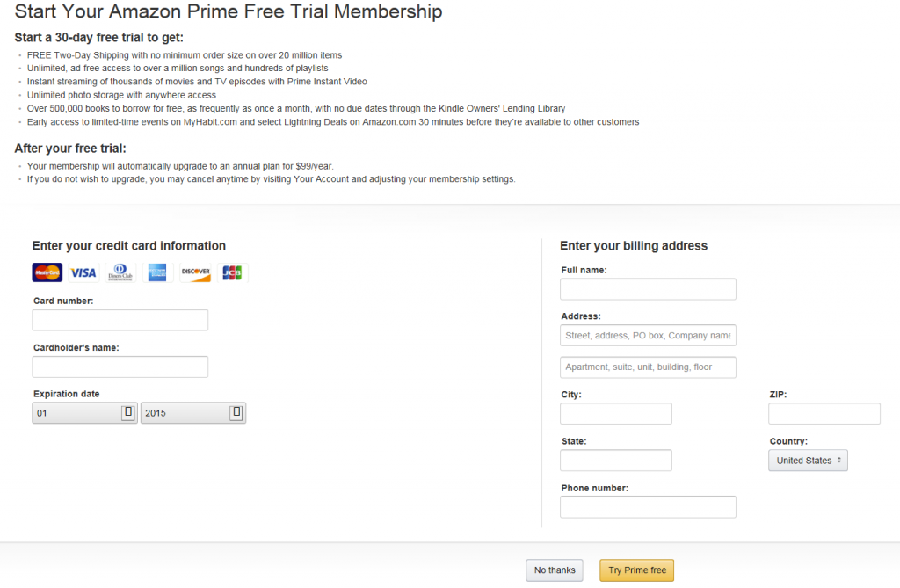Screen dimensions: 900x588
Task: Click the Discover card icon
Action: coord(195,273)
